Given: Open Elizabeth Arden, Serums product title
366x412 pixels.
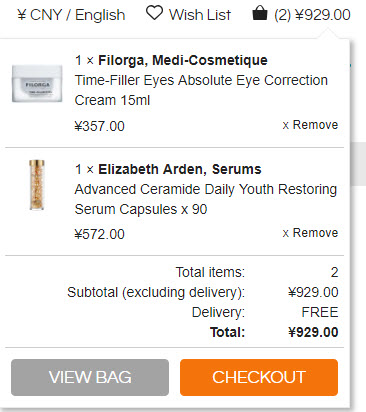Looking at the screenshot, I should tap(180, 169).
